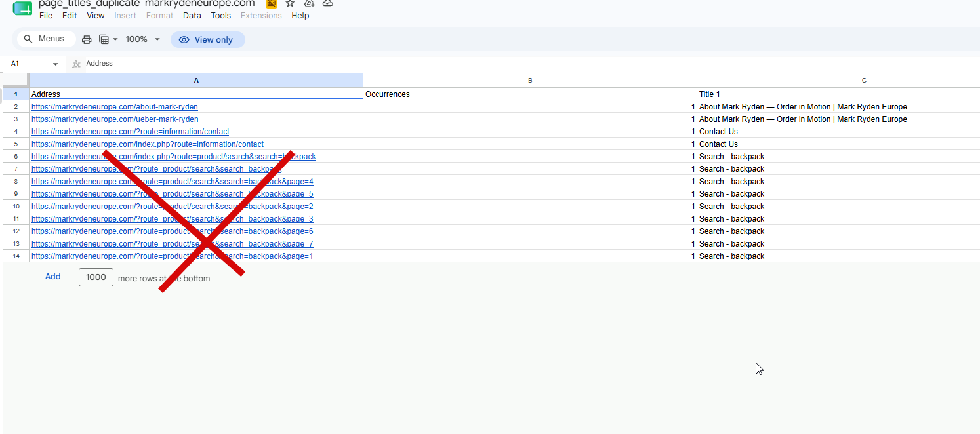Select the Address header cell
The image size is (980, 434).
[x=196, y=94]
